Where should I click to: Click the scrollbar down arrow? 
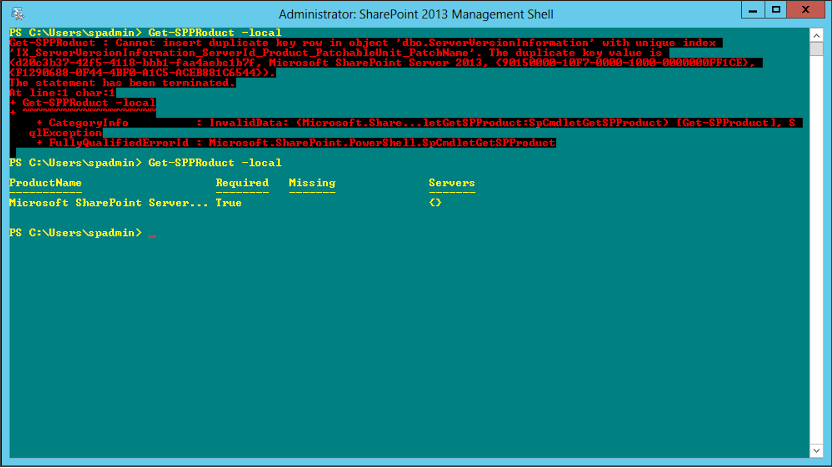click(x=816, y=450)
